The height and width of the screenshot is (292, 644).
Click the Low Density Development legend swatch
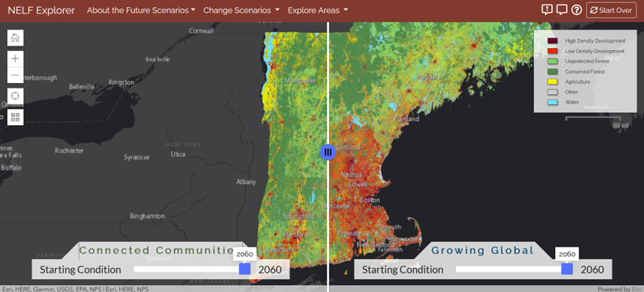(552, 52)
